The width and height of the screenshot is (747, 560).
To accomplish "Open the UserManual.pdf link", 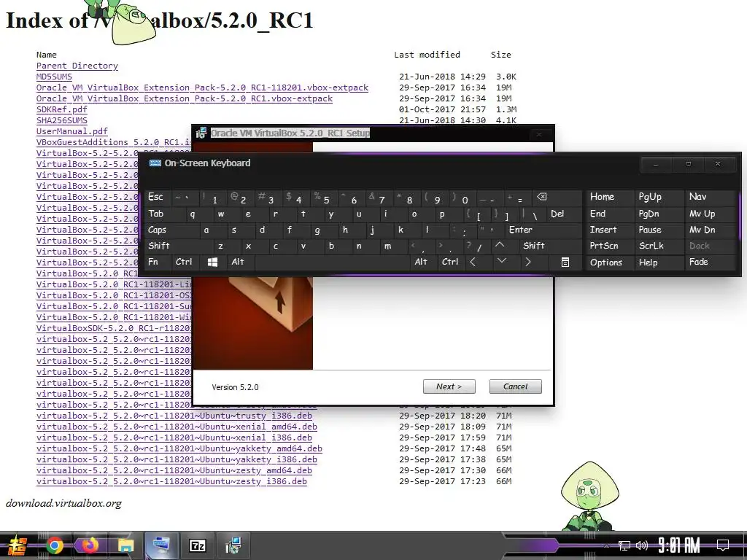I will point(72,131).
